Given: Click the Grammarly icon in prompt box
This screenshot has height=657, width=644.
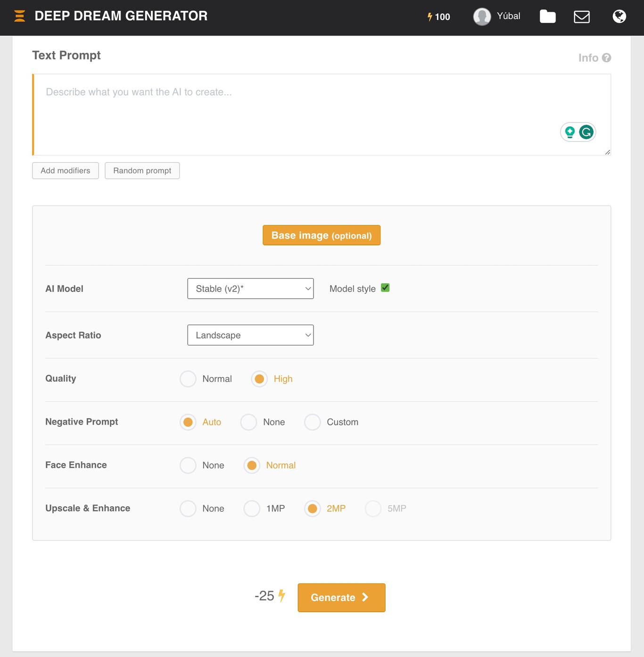Looking at the screenshot, I should coord(586,132).
